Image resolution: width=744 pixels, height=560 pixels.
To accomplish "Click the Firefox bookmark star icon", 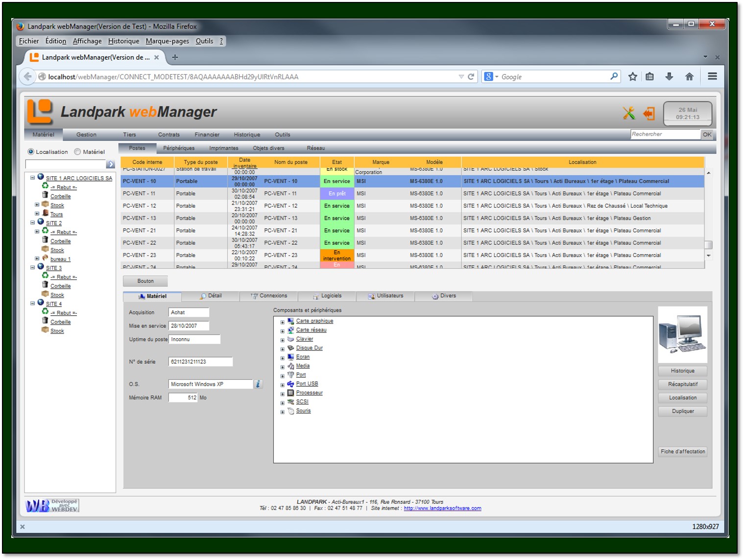I will 633,76.
